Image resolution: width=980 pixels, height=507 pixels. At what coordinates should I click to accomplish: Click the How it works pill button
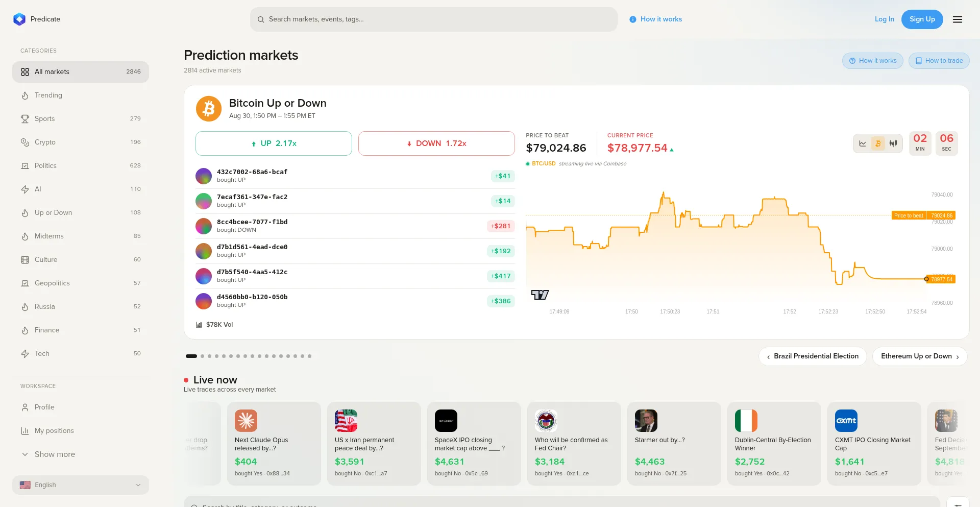[873, 61]
